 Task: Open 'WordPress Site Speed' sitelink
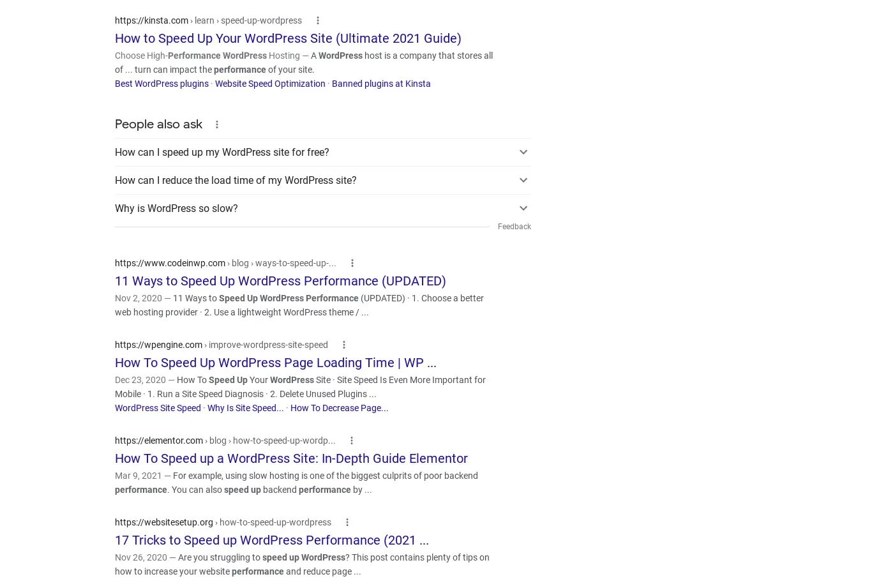click(158, 408)
